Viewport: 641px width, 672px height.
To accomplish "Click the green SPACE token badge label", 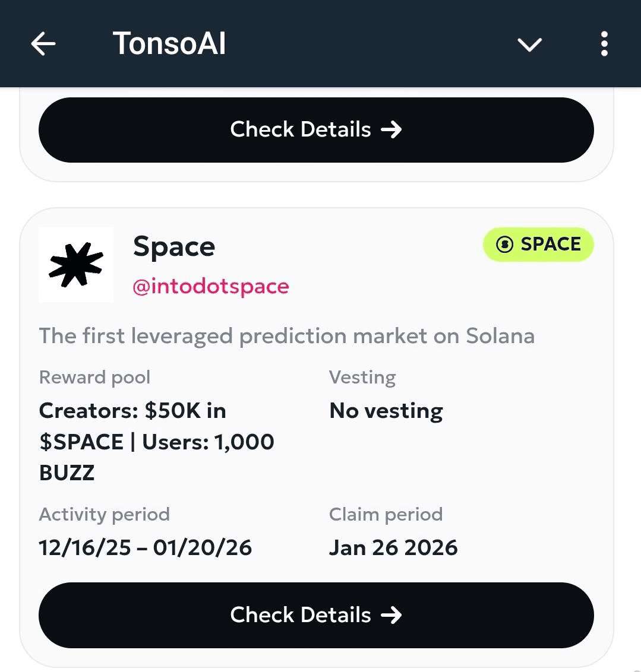I will [x=550, y=245].
